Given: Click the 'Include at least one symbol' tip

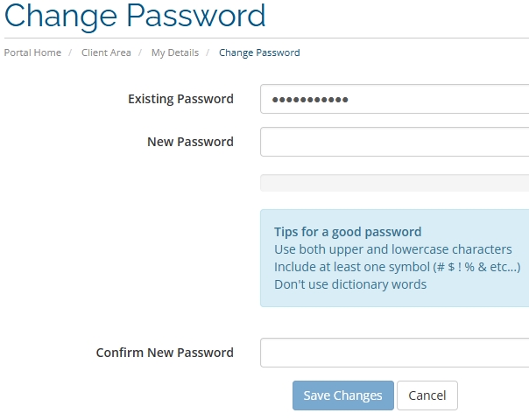Looking at the screenshot, I should (x=397, y=267).
